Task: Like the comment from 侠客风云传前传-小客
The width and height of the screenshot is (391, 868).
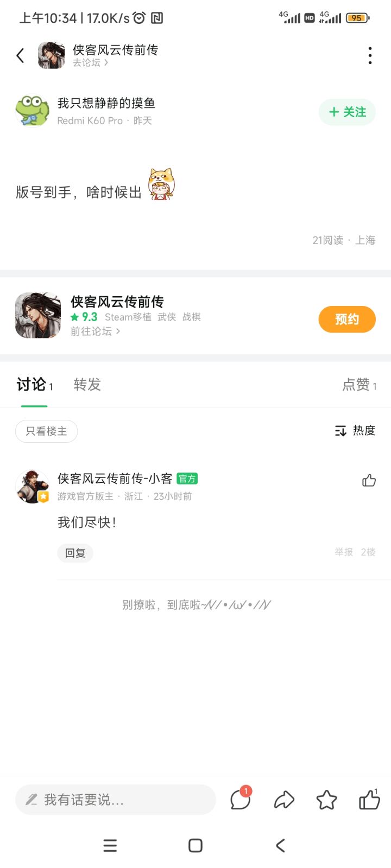Action: (x=369, y=481)
